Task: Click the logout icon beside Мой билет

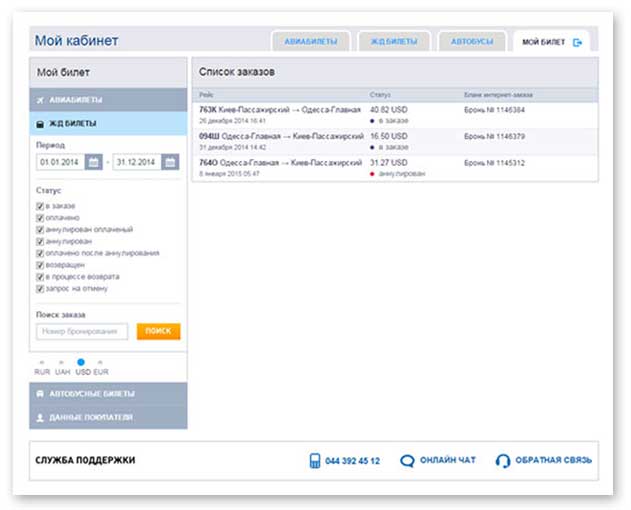Action: click(x=577, y=42)
